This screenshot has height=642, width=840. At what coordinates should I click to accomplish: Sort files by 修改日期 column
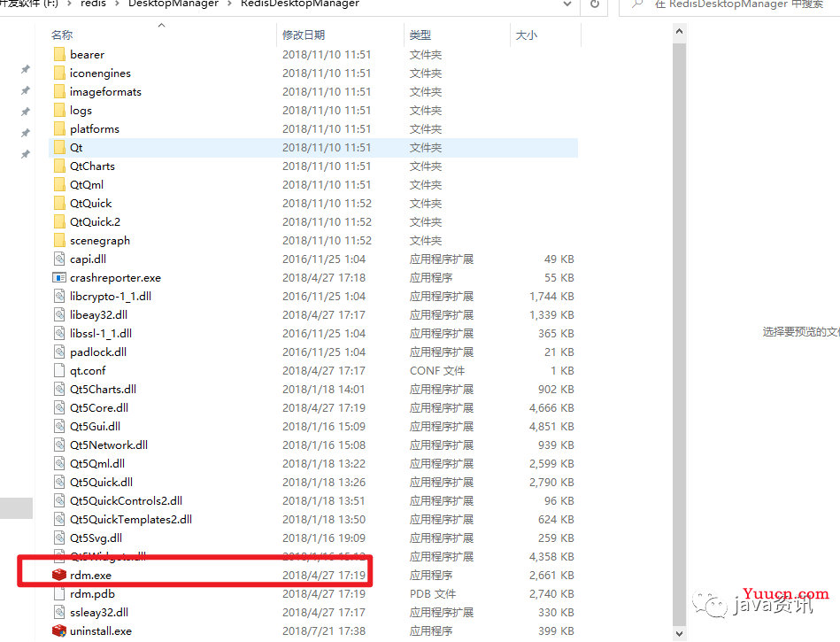tap(304, 35)
